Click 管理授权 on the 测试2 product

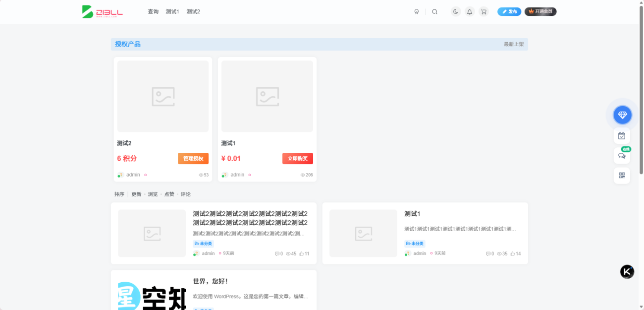[193, 159]
